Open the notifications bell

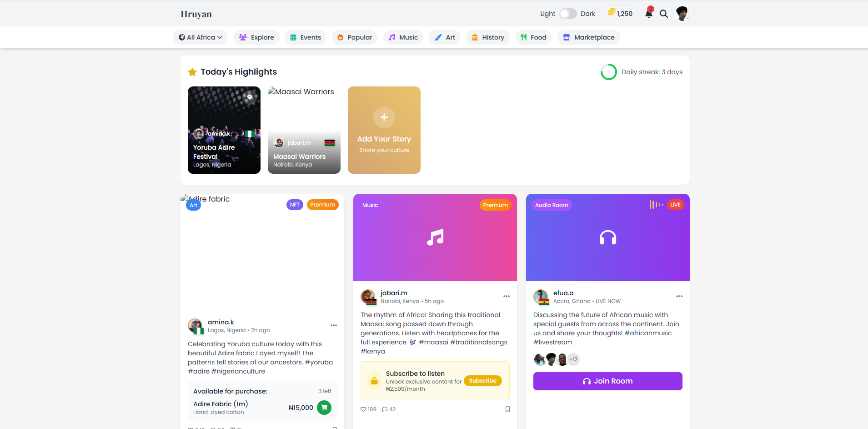tap(649, 14)
